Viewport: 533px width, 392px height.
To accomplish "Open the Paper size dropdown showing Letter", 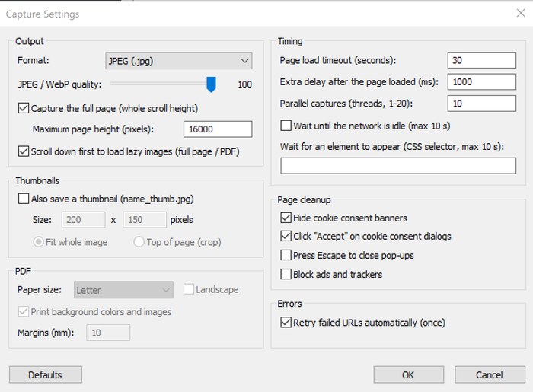I will (x=123, y=290).
